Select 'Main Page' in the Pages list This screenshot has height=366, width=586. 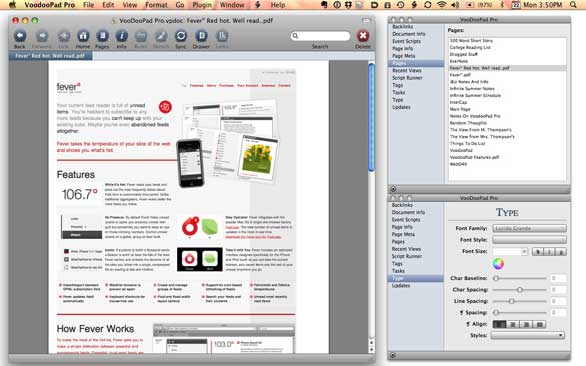click(x=460, y=109)
